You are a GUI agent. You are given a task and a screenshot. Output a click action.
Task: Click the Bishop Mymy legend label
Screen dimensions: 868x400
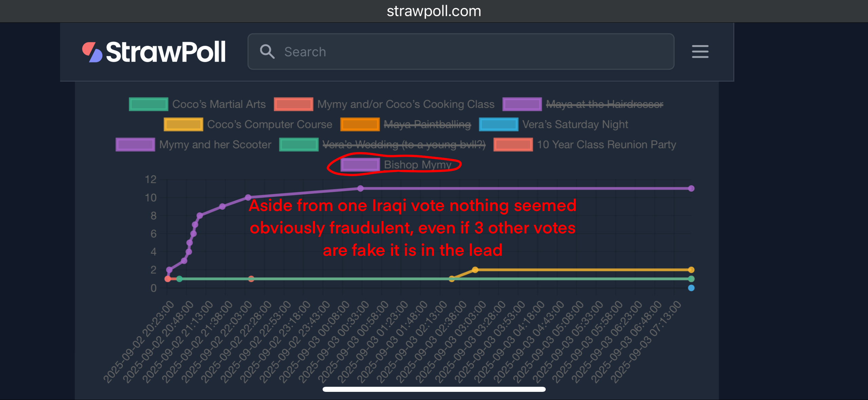pos(417,165)
